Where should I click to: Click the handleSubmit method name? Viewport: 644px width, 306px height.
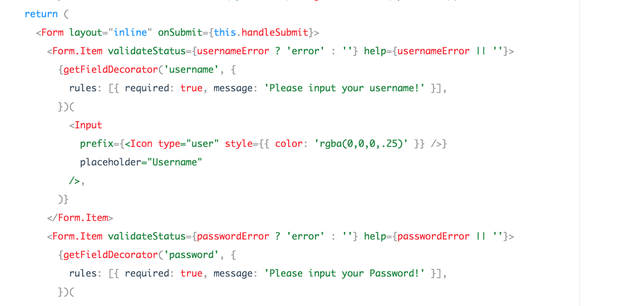click(x=275, y=33)
